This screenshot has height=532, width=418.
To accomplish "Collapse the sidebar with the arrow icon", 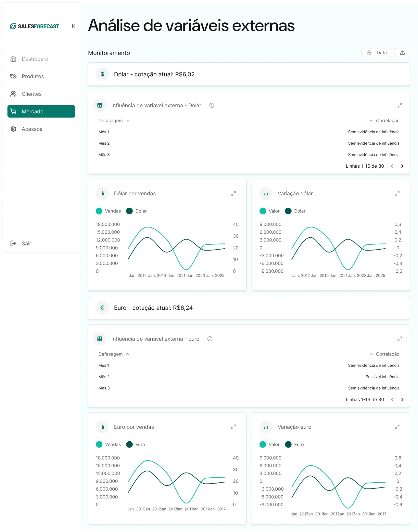I will 74,26.
